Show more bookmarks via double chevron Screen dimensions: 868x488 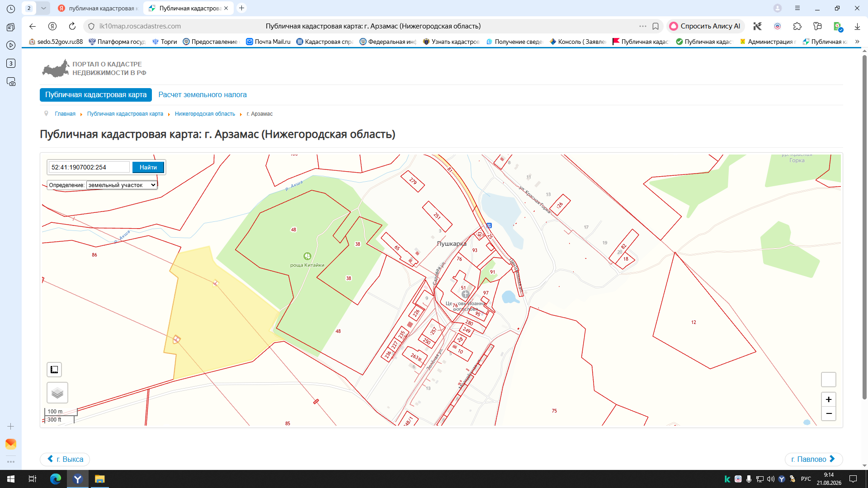tap(857, 42)
